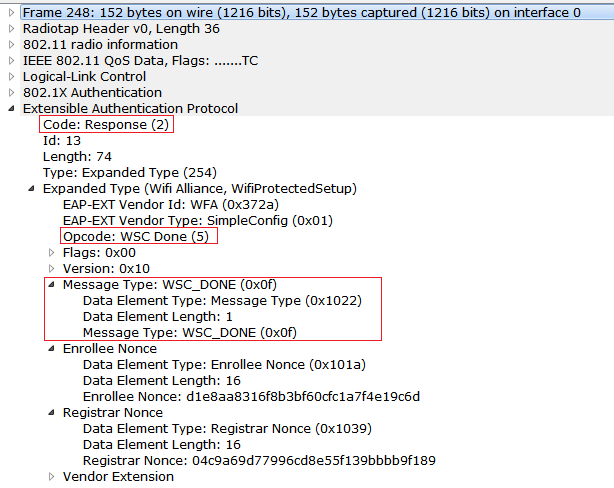Expand the Flags: 0x00 field
614x488 pixels.
(52, 253)
